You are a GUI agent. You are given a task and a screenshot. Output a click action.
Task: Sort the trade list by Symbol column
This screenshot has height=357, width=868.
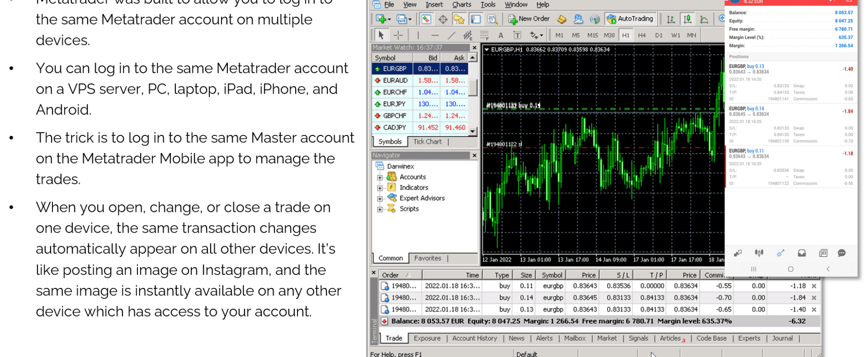click(552, 275)
